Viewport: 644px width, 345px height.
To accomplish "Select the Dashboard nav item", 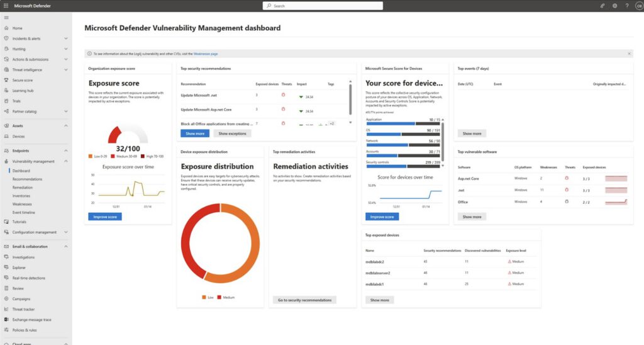I will coord(21,171).
